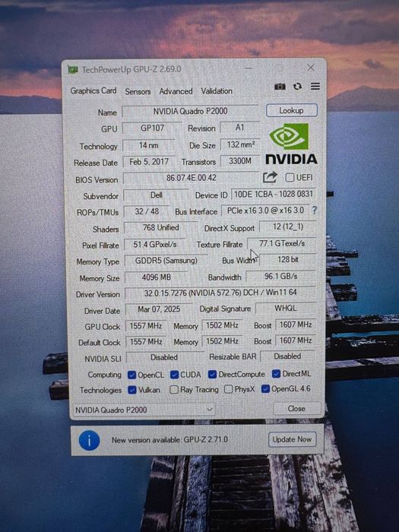The image size is (399, 532).
Task: Click the Memory Type value GDDR5 (Samsung)
Action: point(166,261)
